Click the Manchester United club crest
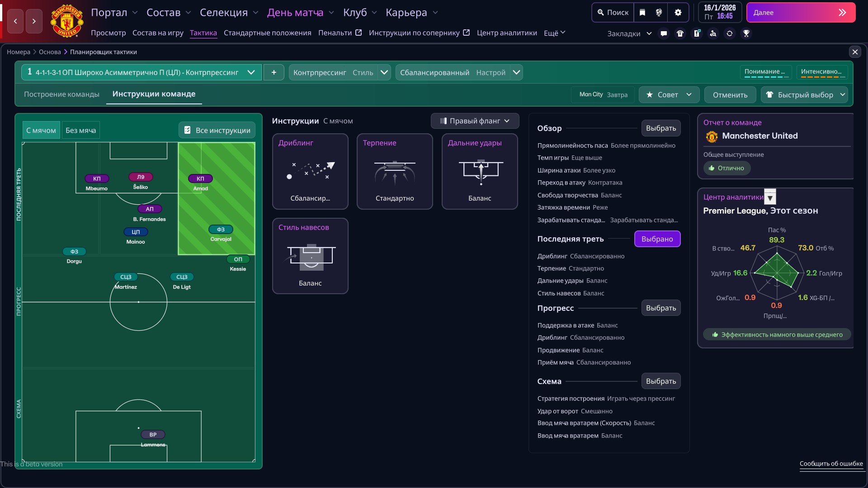Image resolution: width=868 pixels, height=488 pixels. [x=67, y=21]
